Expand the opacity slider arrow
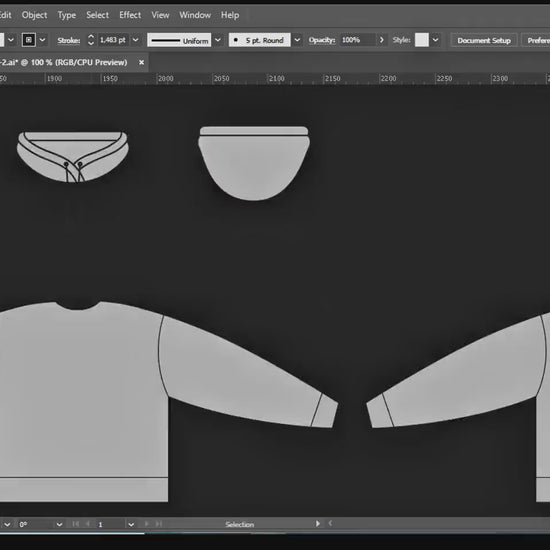Screen dimensions: 550x550 click(382, 40)
